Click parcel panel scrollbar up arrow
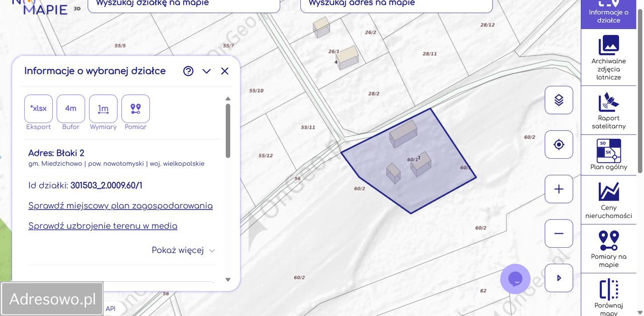This screenshot has width=644, height=316. 228,98
